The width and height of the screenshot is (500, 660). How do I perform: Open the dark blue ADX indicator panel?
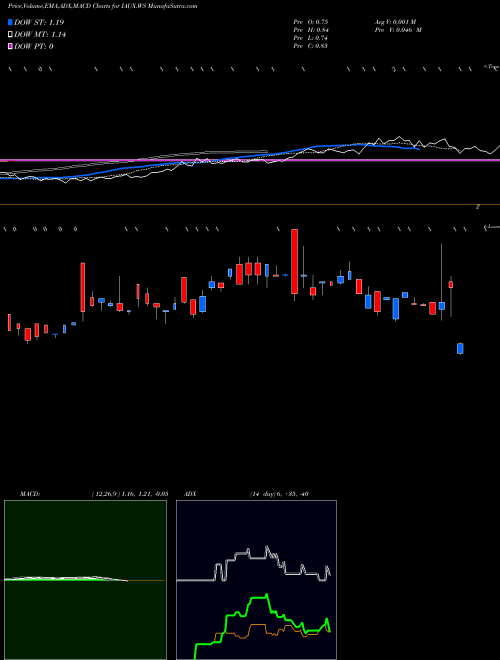256,580
